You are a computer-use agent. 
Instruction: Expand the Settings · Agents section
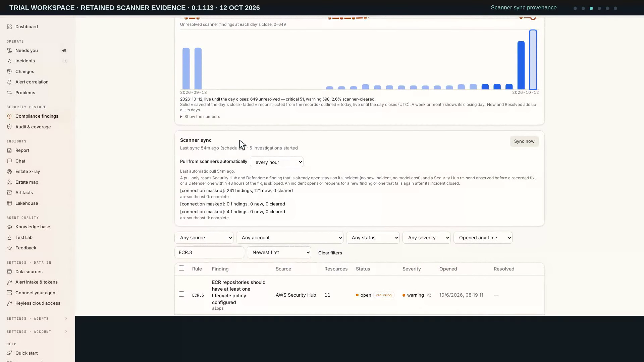(37, 319)
